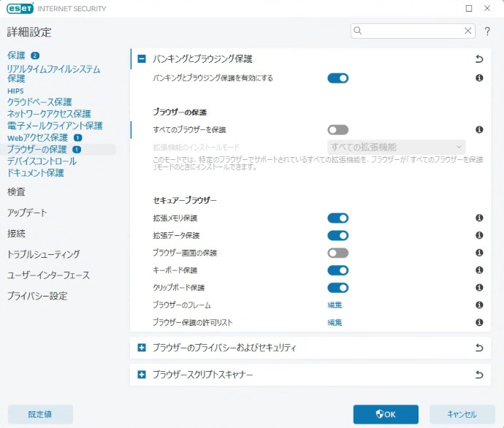Open 拡張機能のインストールモード dropdown
This screenshot has height=428, width=504.
pyautogui.click(x=397, y=147)
